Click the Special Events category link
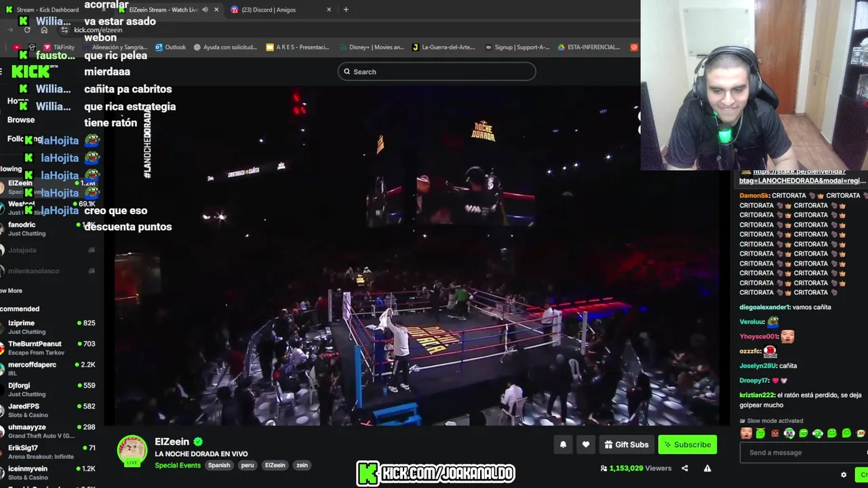The height and width of the screenshot is (488, 868). [x=178, y=466]
